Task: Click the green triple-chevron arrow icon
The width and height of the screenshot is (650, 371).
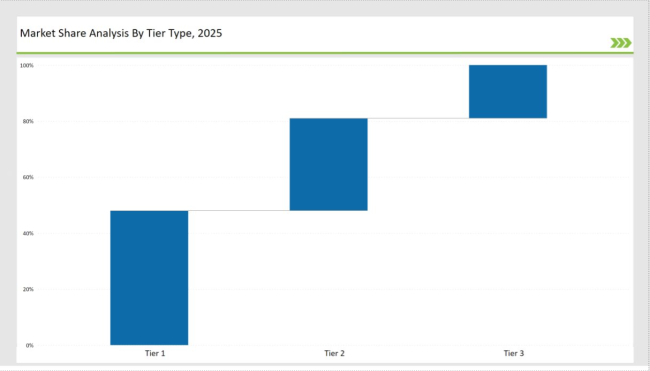Action: coord(621,43)
